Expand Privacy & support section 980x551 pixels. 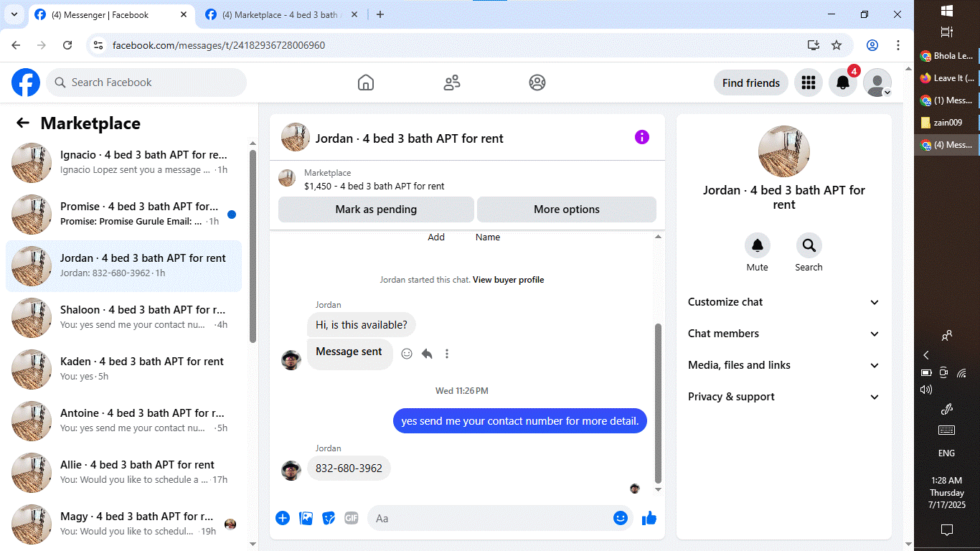pos(783,397)
